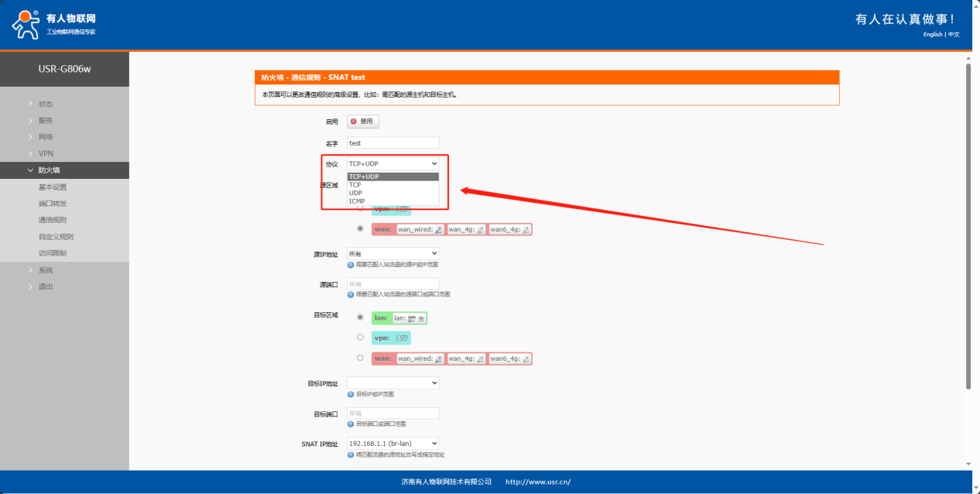Open the SNAT IP地址 dropdown
The height and width of the screenshot is (494, 980).
pos(392,444)
